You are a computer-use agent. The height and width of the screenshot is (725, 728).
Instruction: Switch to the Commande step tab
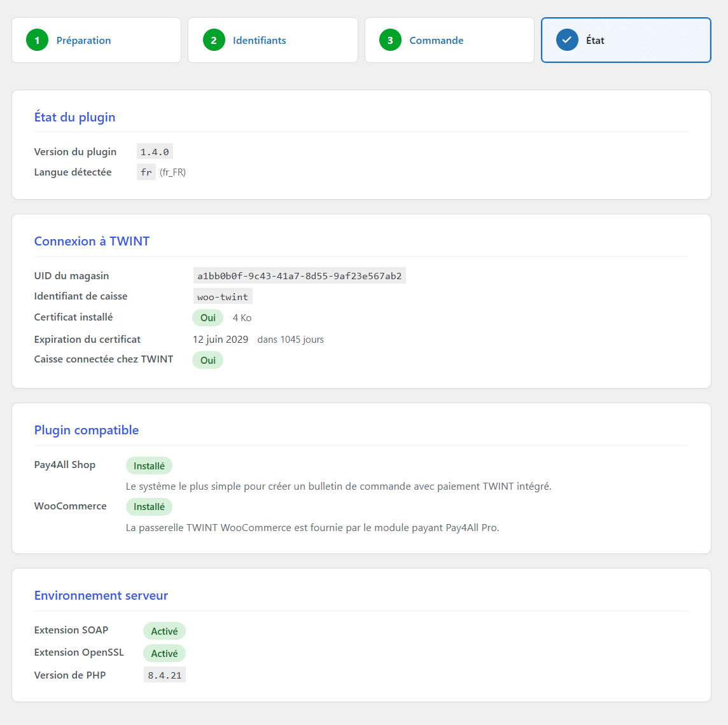(449, 40)
